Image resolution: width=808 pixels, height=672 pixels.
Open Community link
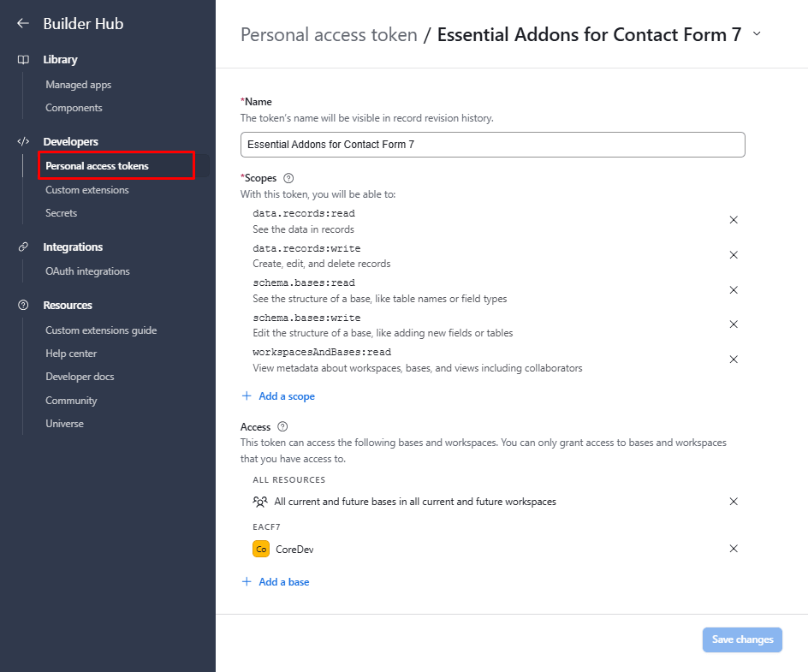71,401
